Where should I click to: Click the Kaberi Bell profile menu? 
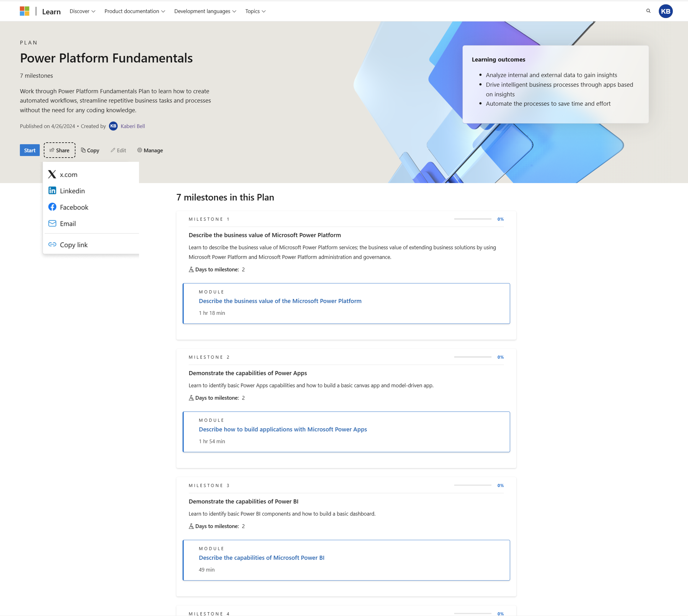(x=666, y=11)
